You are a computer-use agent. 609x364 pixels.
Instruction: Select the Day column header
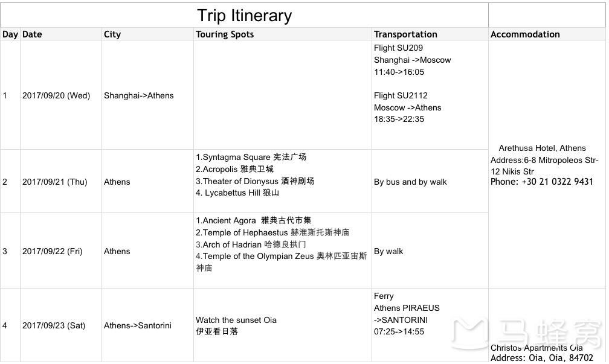(10, 34)
